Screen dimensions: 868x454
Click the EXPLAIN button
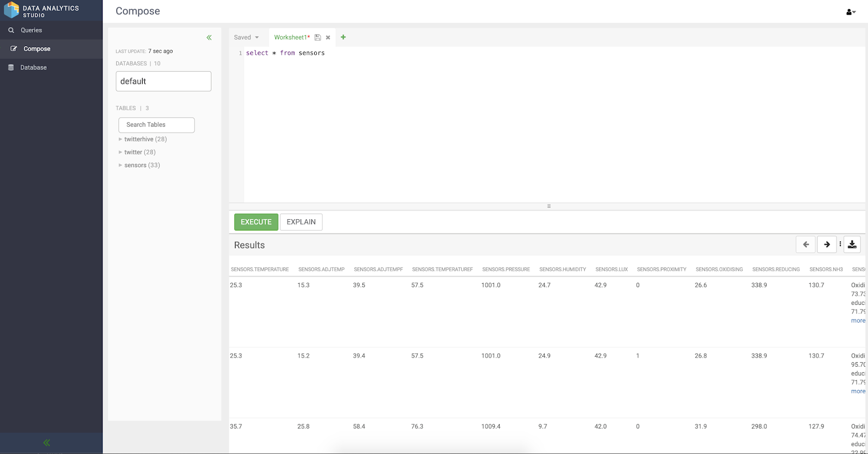click(x=301, y=222)
